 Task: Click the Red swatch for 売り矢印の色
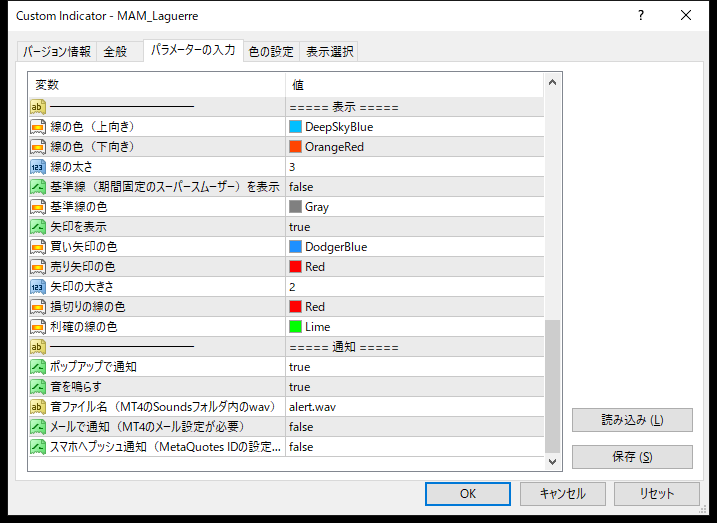pyautogui.click(x=295, y=267)
